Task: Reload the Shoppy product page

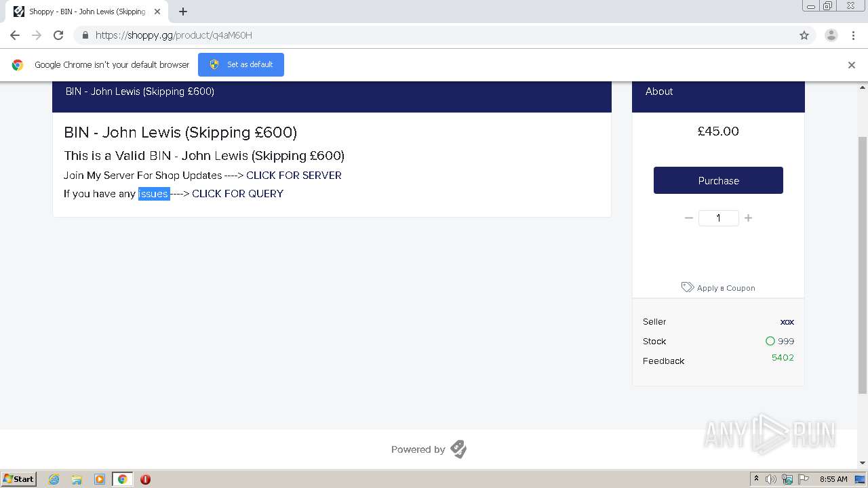Action: [58, 35]
